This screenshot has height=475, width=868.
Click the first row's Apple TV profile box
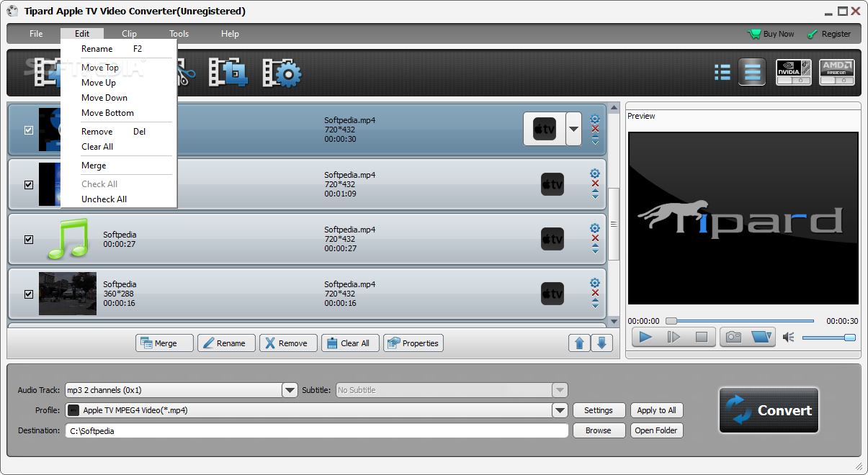tap(544, 130)
